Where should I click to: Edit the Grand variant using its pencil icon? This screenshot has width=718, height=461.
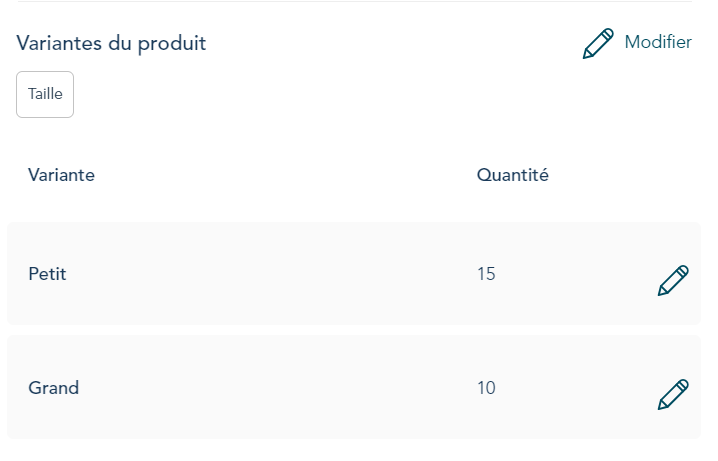pyautogui.click(x=673, y=395)
